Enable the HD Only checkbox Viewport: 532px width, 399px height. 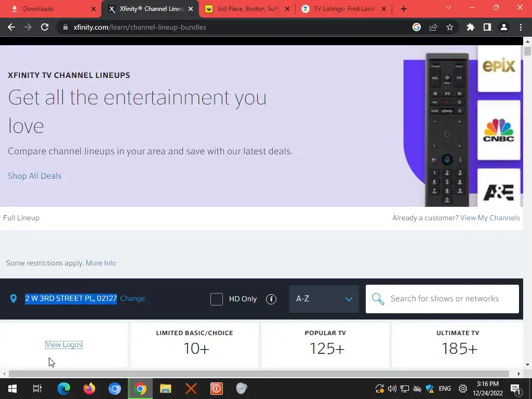pyautogui.click(x=217, y=299)
